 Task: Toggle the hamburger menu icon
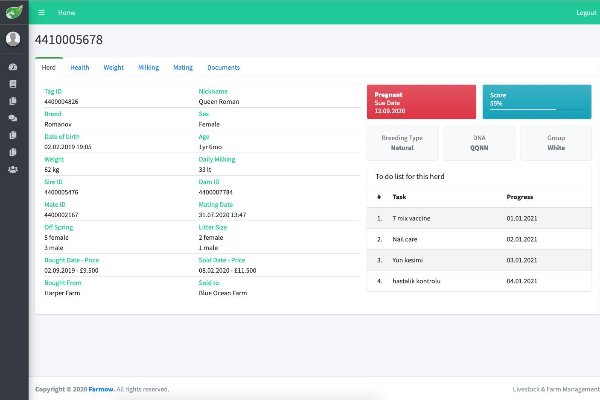(x=41, y=13)
